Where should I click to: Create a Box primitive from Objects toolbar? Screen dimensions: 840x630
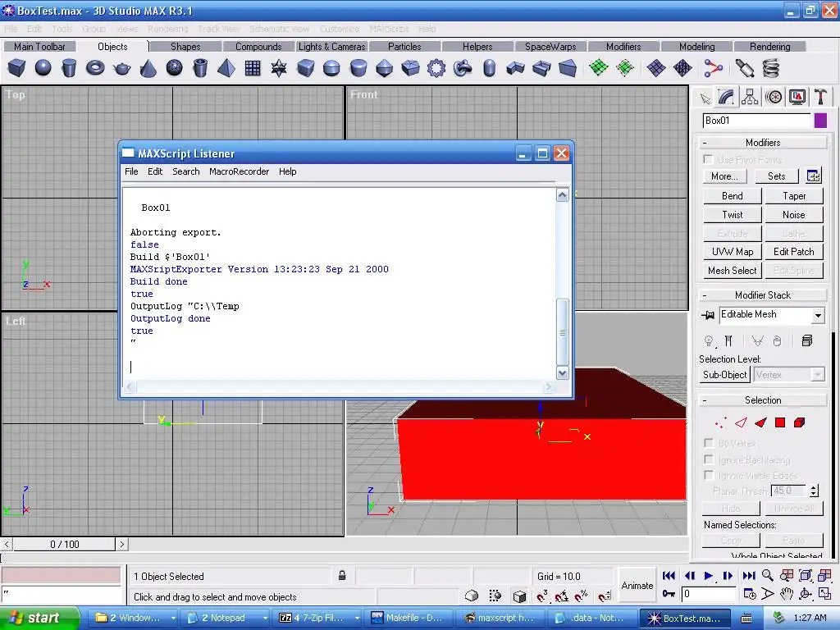16,68
